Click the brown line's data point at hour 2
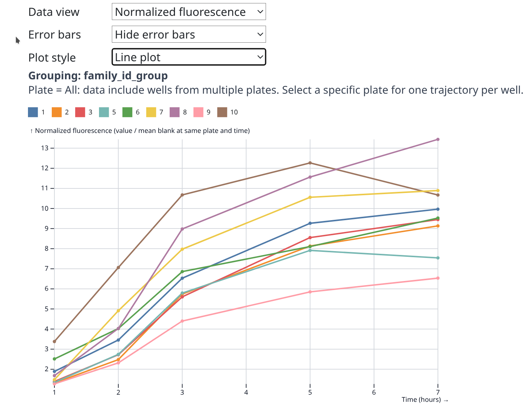532x409 pixels. pyautogui.click(x=118, y=267)
